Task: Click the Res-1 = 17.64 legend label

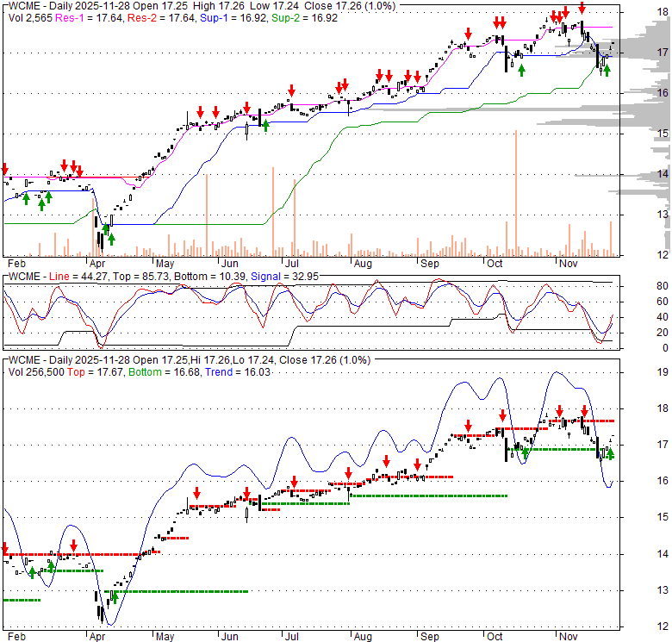Action: click(x=89, y=18)
